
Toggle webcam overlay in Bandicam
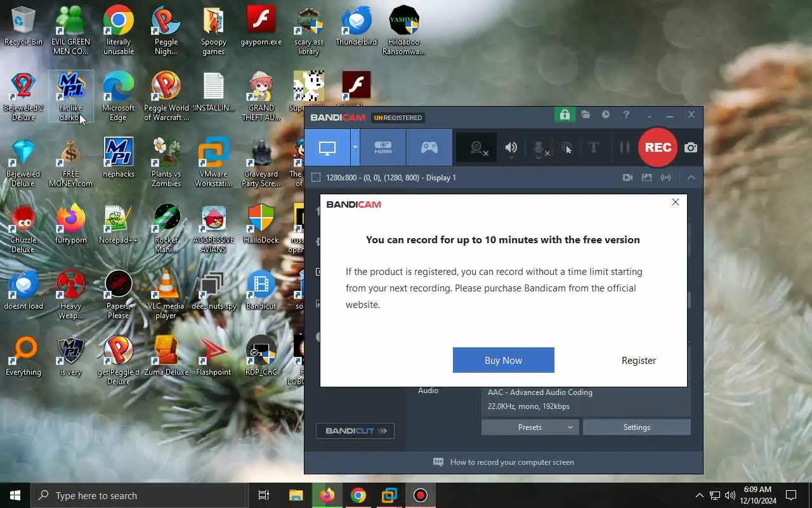(477, 148)
